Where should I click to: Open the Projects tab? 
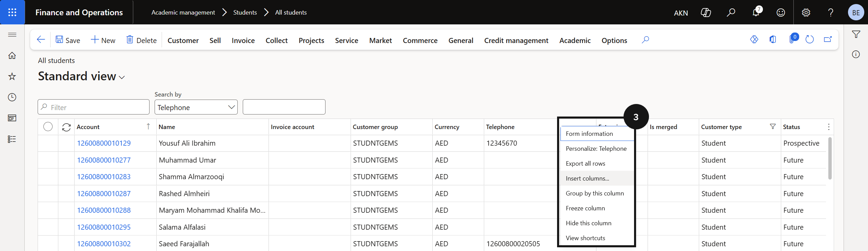pyautogui.click(x=311, y=40)
